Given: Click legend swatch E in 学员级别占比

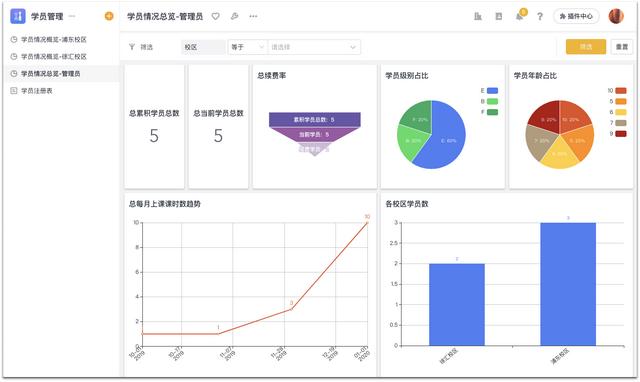Looking at the screenshot, I should point(492,91).
